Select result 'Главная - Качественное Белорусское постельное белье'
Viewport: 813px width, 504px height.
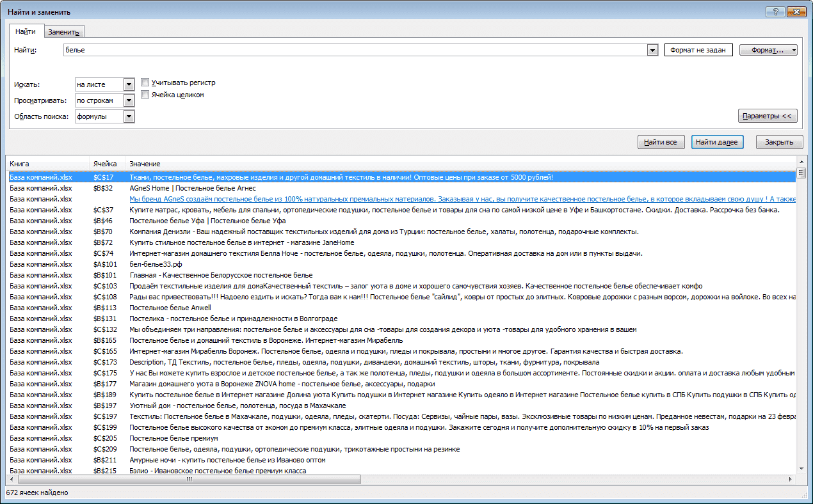[x=401, y=275]
